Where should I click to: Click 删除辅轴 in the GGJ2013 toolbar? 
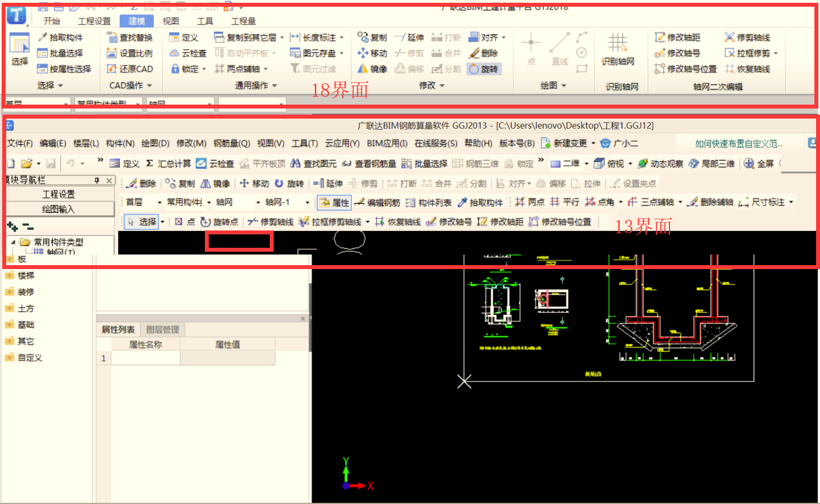(710, 202)
